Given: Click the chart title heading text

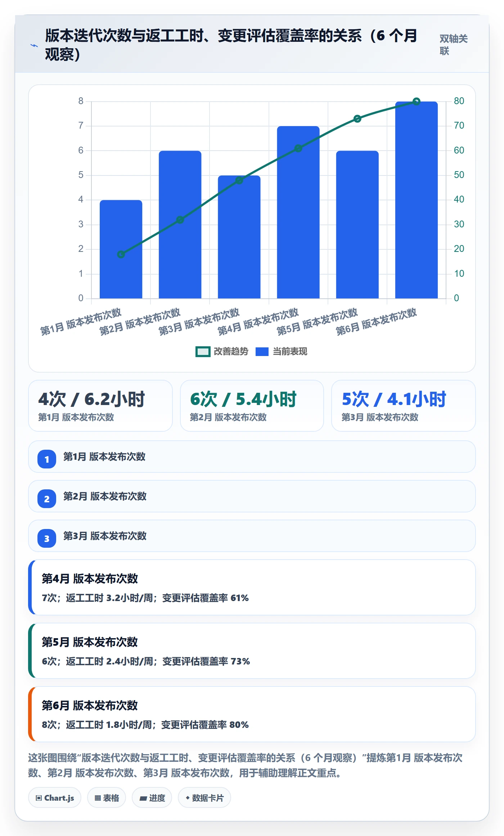Looking at the screenshot, I should (231, 45).
